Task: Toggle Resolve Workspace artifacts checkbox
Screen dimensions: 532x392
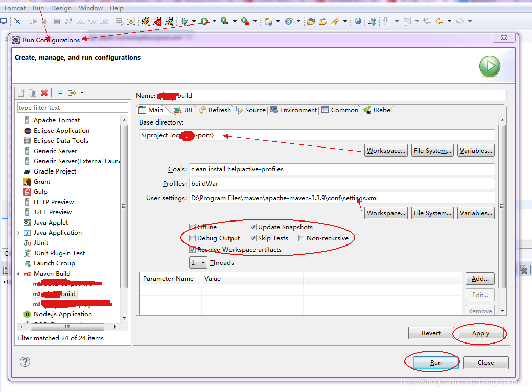Action: pyautogui.click(x=192, y=250)
